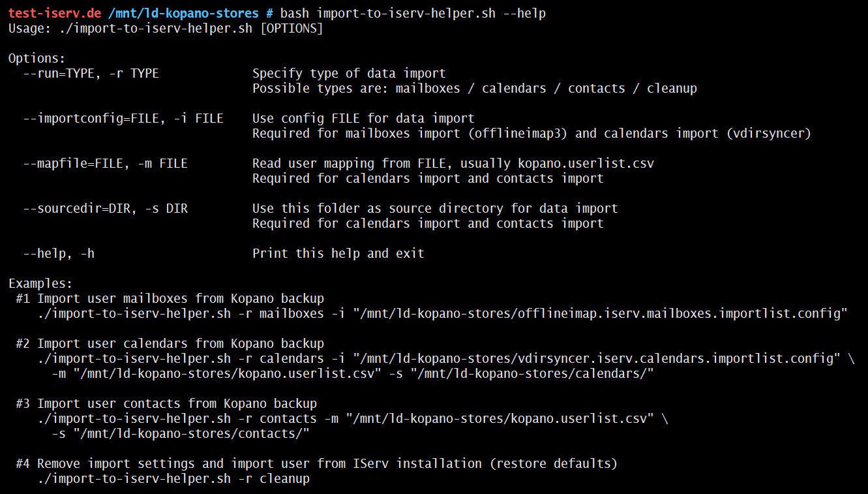868x494 pixels.
Task: Click the "Options:" heading
Action: coord(37,59)
